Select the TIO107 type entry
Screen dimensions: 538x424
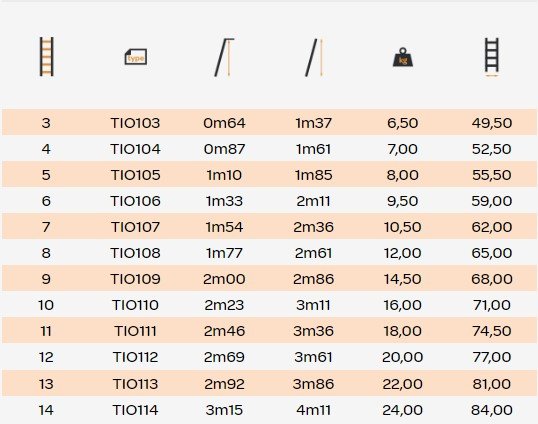click(x=135, y=227)
